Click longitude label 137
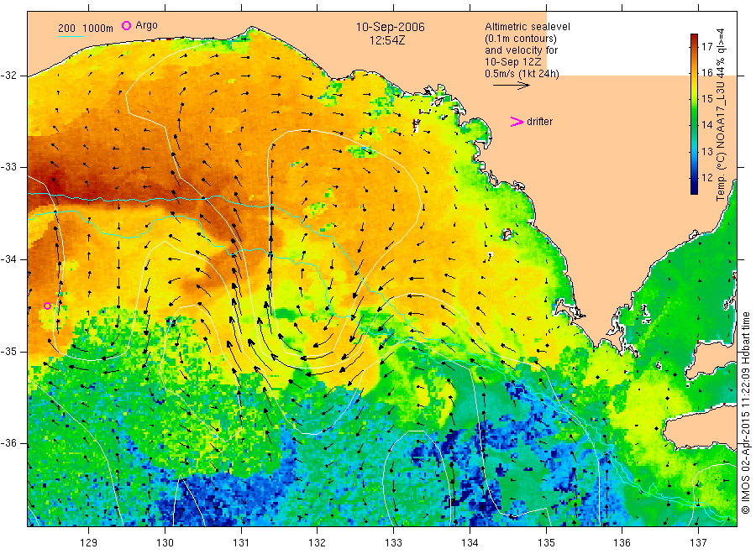 [x=698, y=542]
